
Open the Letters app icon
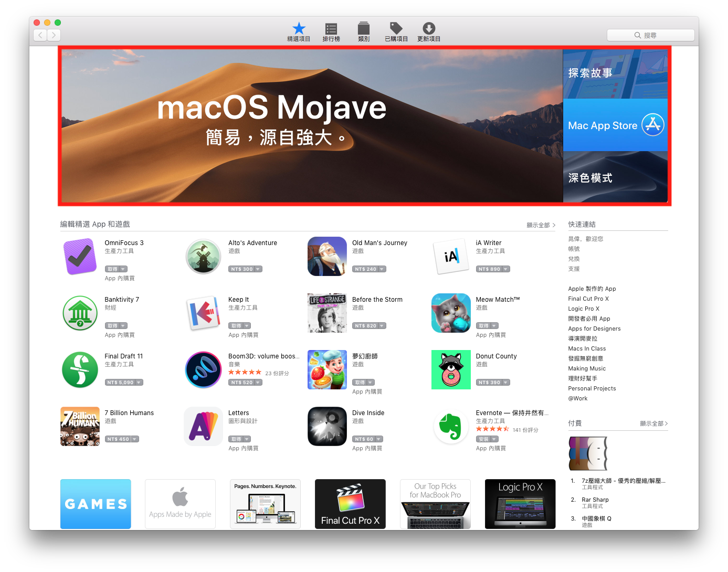coord(204,427)
